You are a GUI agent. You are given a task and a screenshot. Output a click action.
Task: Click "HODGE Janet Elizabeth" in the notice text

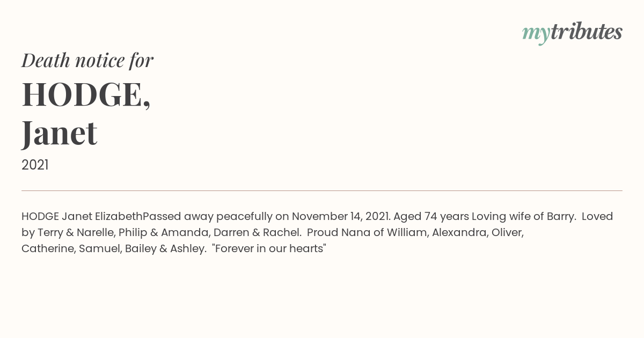point(82,217)
